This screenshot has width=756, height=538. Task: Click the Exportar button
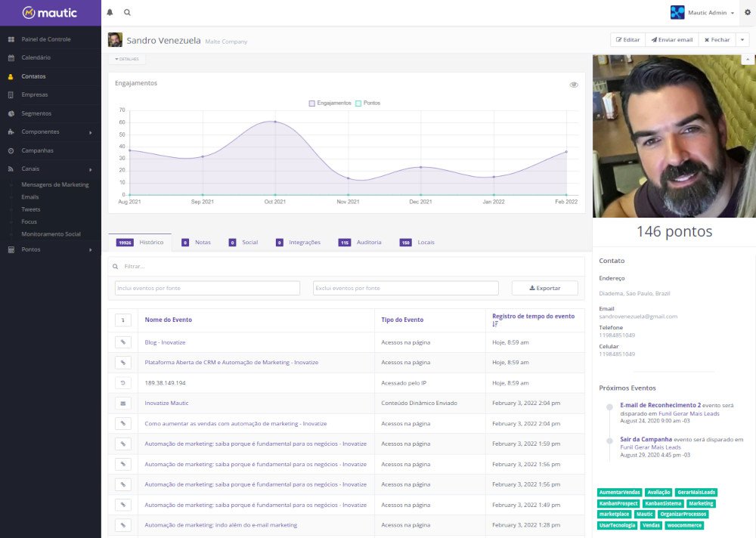coord(544,288)
